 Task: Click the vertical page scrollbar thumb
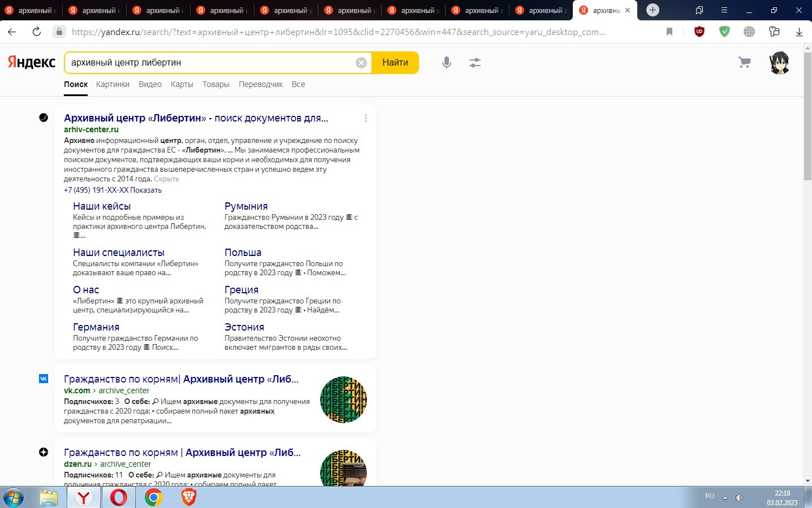click(x=807, y=116)
